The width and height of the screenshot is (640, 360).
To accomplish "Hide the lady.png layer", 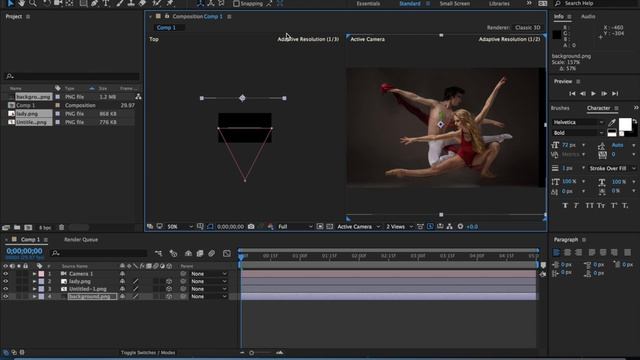I will click(6, 281).
